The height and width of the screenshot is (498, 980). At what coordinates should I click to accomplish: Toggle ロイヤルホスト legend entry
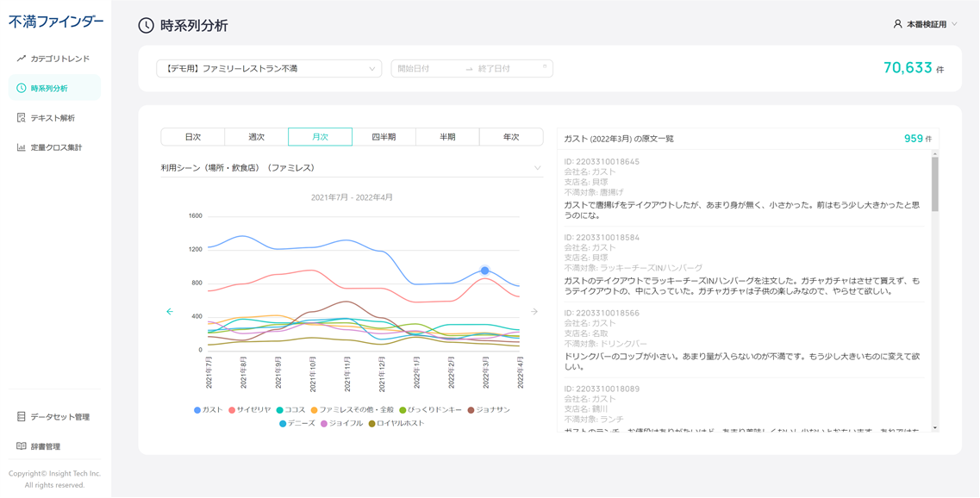click(x=396, y=424)
